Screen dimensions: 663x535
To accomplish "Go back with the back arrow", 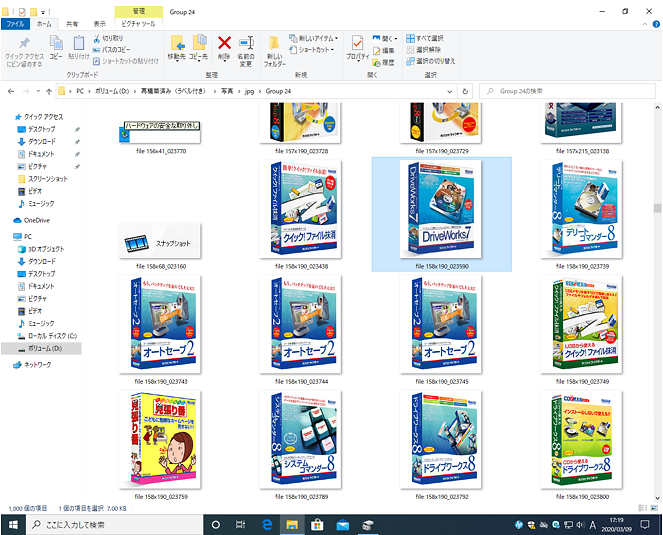I will [11, 91].
